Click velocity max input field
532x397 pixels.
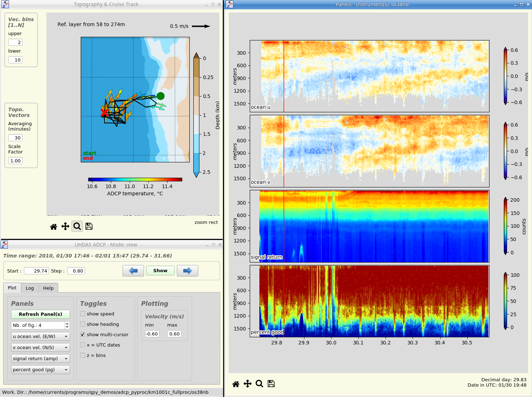(174, 334)
